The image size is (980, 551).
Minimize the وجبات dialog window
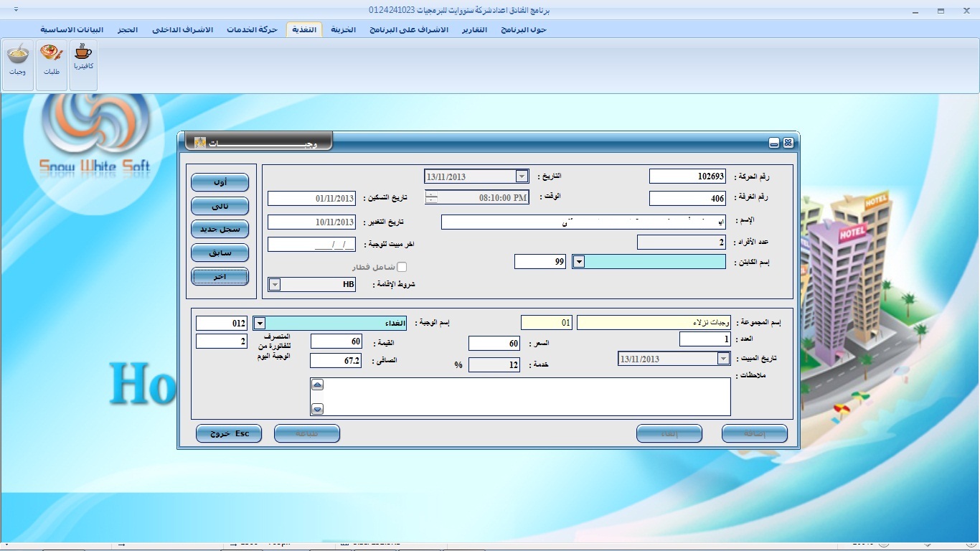(774, 143)
